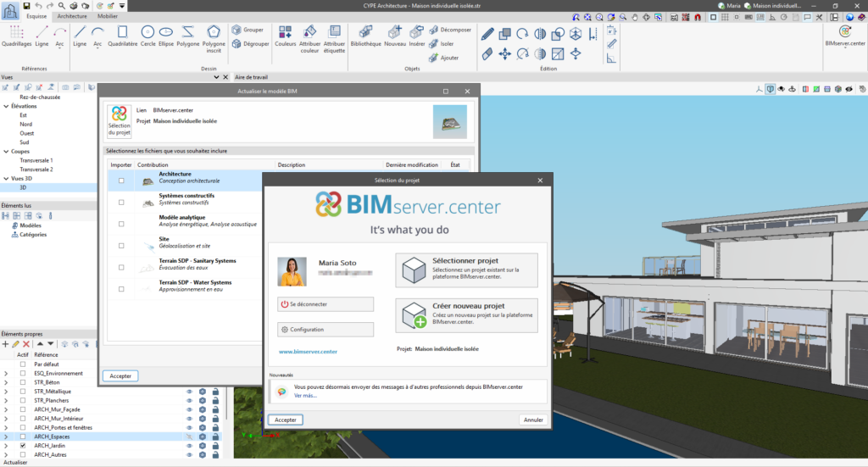This screenshot has height=467, width=868.
Task: Edit the selected layer with the pencil icon
Action: click(x=15, y=344)
